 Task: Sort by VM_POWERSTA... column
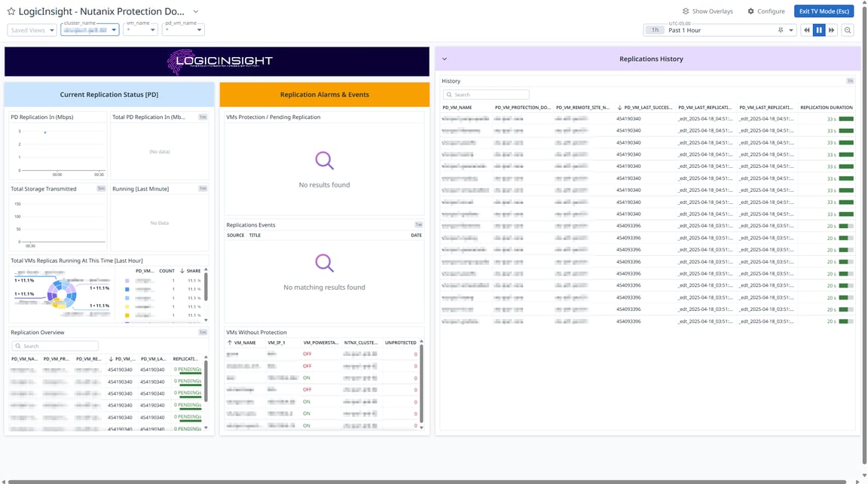[x=320, y=343]
